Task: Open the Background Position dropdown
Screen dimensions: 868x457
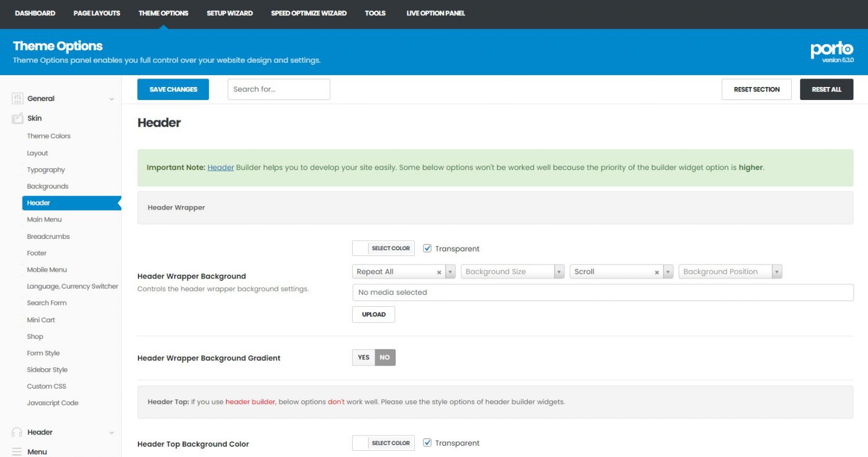Action: tap(778, 271)
